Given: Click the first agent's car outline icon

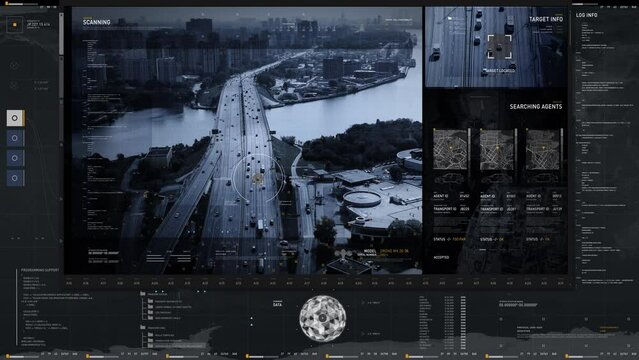Looking at the screenshot, I should 450,179.
